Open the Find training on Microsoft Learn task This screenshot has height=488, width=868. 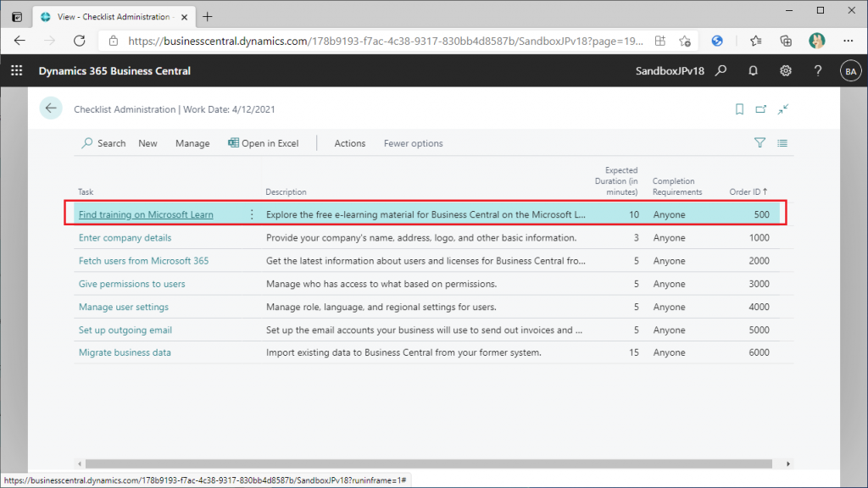coord(146,214)
